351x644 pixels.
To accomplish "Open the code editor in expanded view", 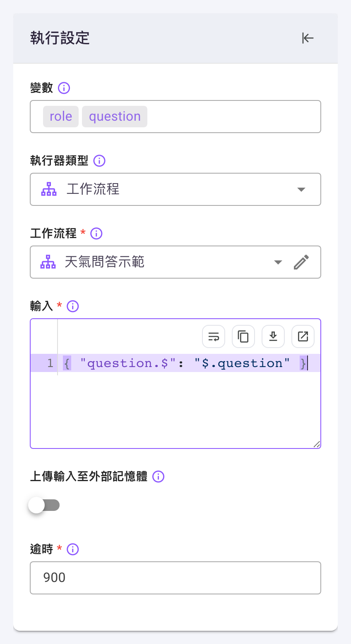I will pyautogui.click(x=303, y=336).
